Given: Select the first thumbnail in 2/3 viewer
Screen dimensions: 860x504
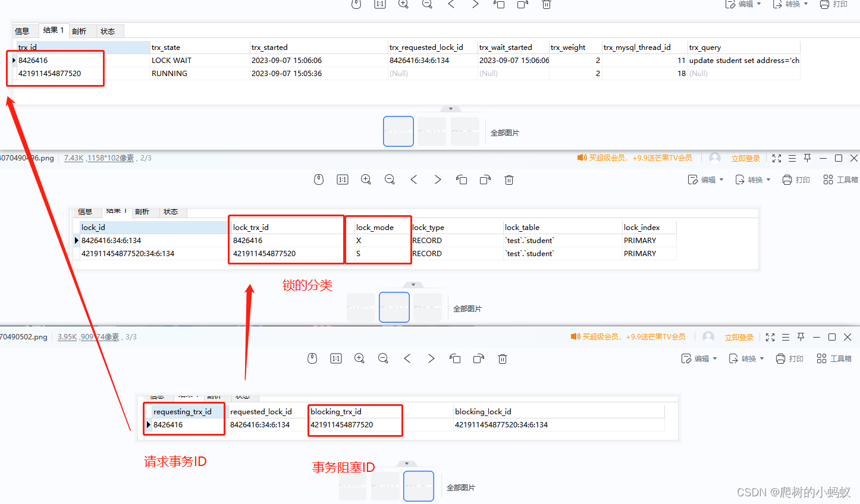Looking at the screenshot, I should click(361, 307).
